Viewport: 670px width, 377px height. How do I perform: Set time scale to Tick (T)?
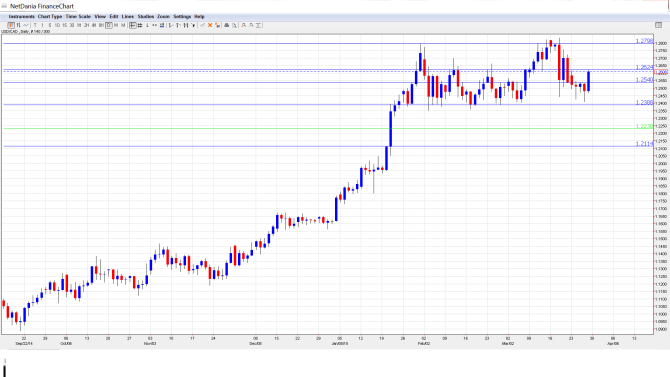click(x=35, y=26)
